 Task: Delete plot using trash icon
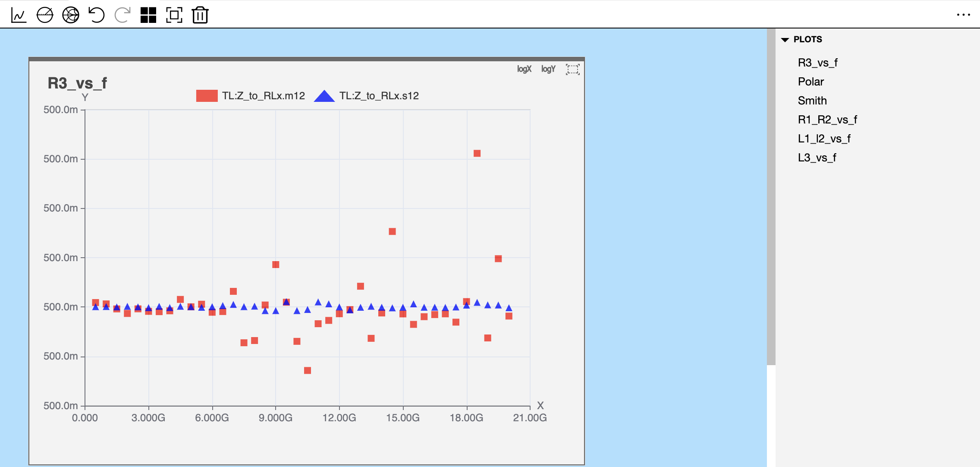click(x=200, y=15)
